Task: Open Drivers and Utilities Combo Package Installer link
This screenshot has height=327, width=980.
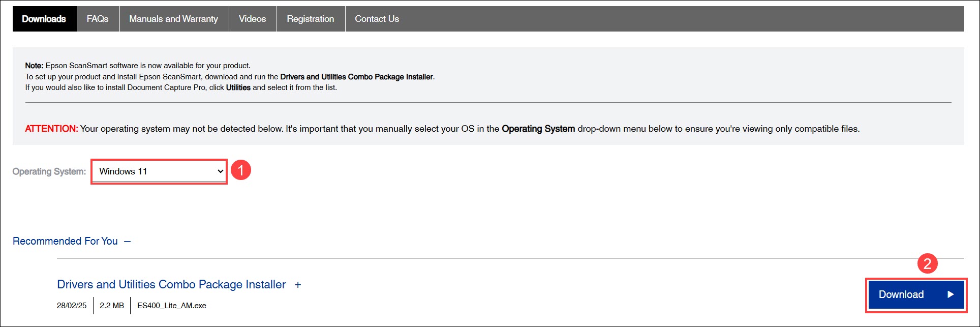Action: pos(171,284)
